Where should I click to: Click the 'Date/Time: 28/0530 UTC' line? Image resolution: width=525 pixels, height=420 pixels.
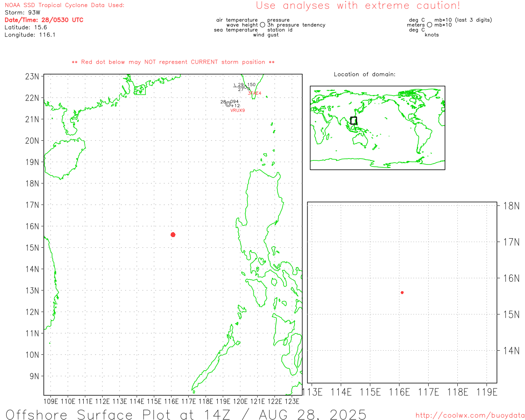[x=44, y=20]
